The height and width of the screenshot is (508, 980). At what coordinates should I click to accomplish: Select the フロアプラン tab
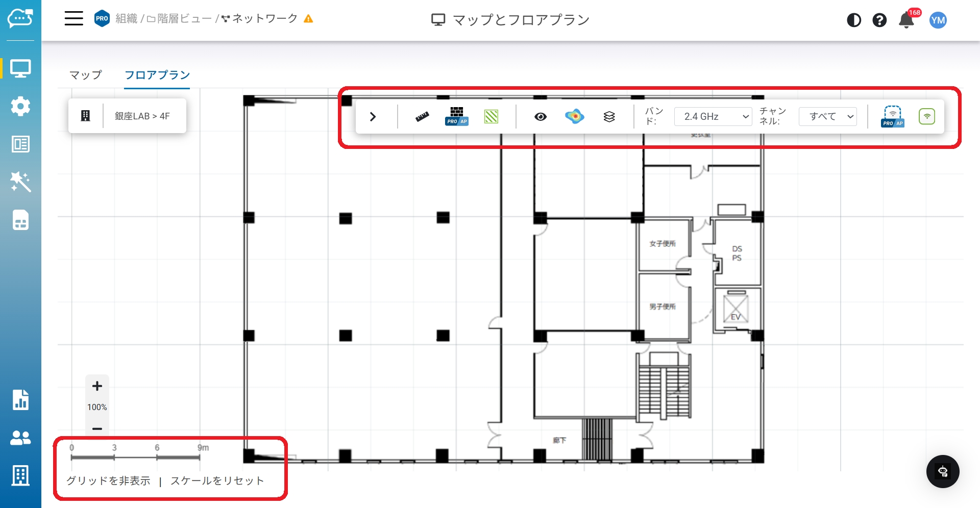157,75
